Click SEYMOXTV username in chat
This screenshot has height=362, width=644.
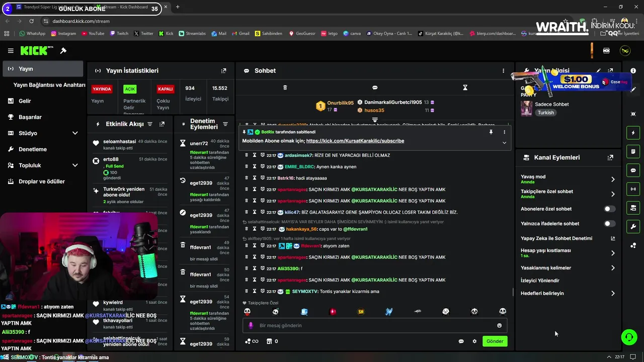pos(306,292)
